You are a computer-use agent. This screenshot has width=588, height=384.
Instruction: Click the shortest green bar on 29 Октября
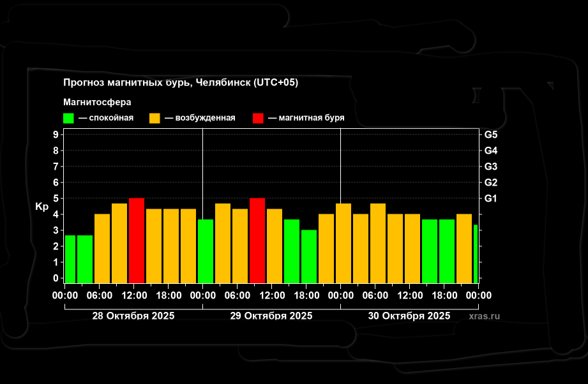pyautogui.click(x=309, y=256)
